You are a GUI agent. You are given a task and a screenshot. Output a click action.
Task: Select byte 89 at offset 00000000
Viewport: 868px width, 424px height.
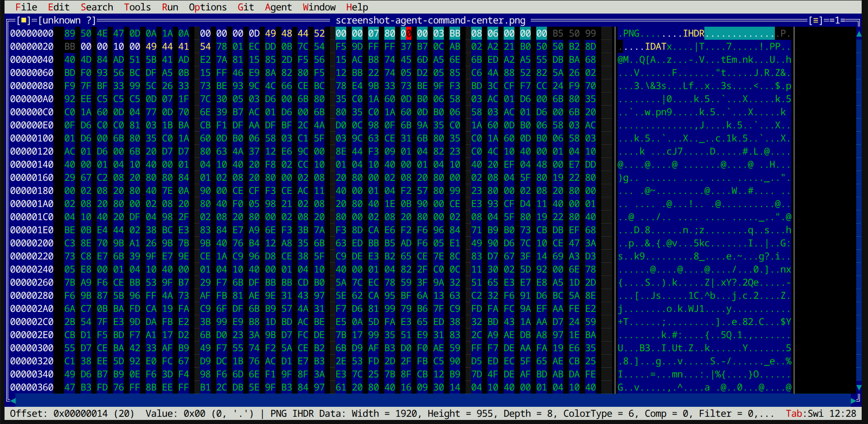[x=70, y=33]
